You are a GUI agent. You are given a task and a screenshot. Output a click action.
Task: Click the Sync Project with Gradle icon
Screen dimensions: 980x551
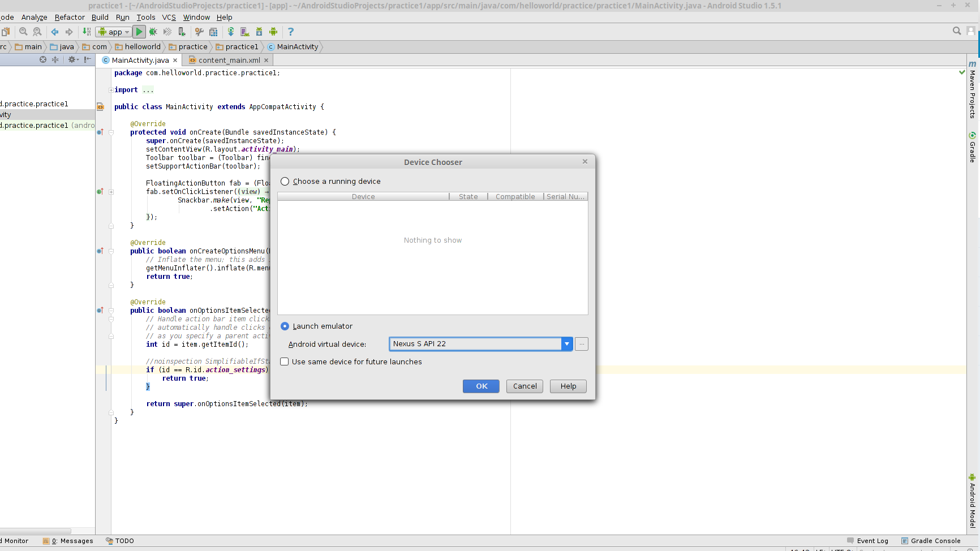[231, 32]
